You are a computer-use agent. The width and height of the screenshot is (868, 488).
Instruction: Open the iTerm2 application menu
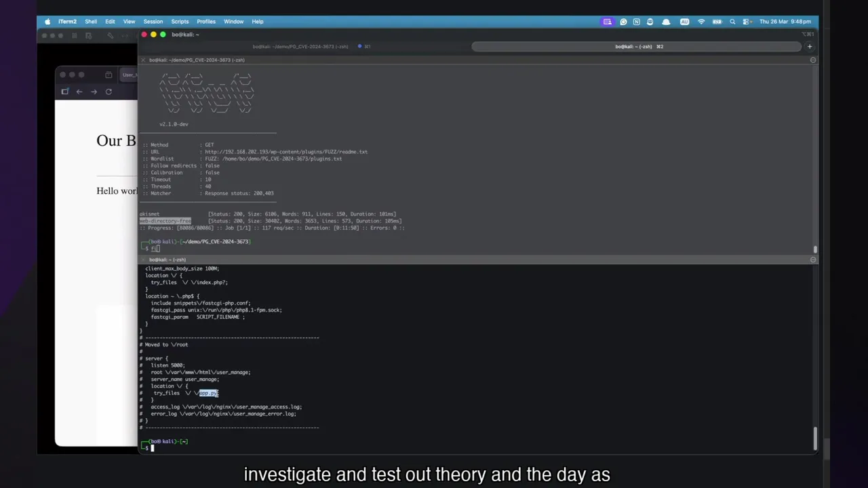click(x=67, y=22)
